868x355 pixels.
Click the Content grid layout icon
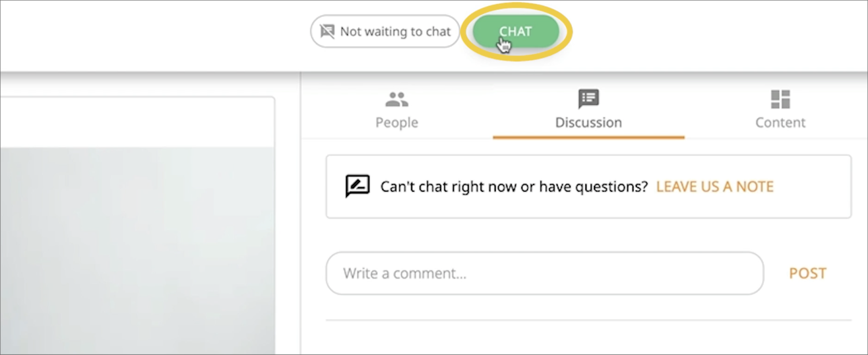(x=780, y=99)
